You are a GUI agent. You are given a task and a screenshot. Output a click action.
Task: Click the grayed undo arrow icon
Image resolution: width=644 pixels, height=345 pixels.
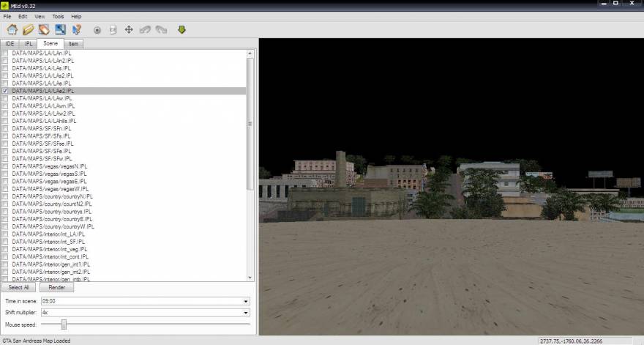coord(145,29)
